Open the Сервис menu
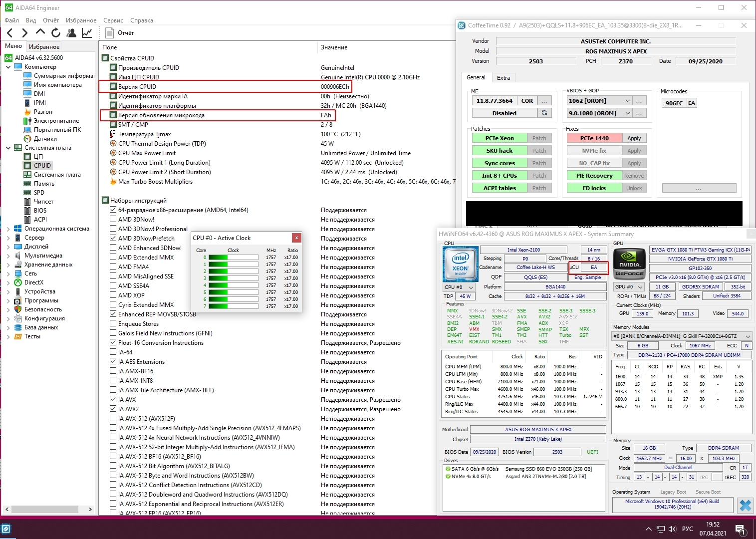756x539 pixels. (113, 20)
